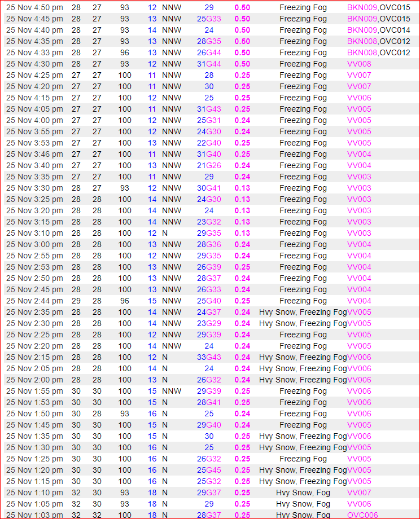Click wind value 25G45
The image size is (420, 519).
209,470
